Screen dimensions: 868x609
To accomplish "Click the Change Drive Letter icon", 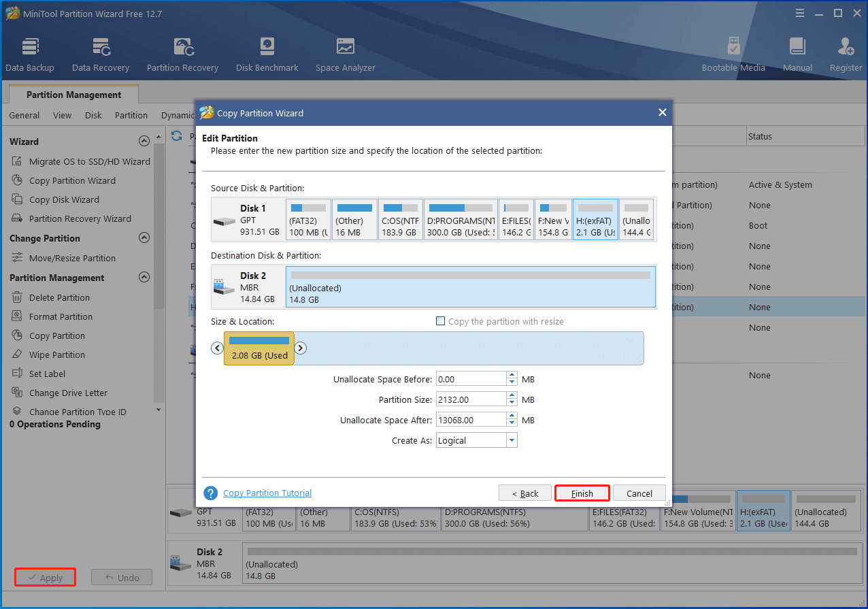I will click(x=17, y=393).
